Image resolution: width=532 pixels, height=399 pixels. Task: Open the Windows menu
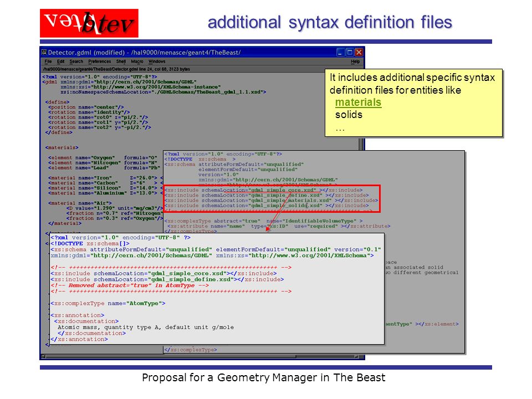(x=157, y=62)
